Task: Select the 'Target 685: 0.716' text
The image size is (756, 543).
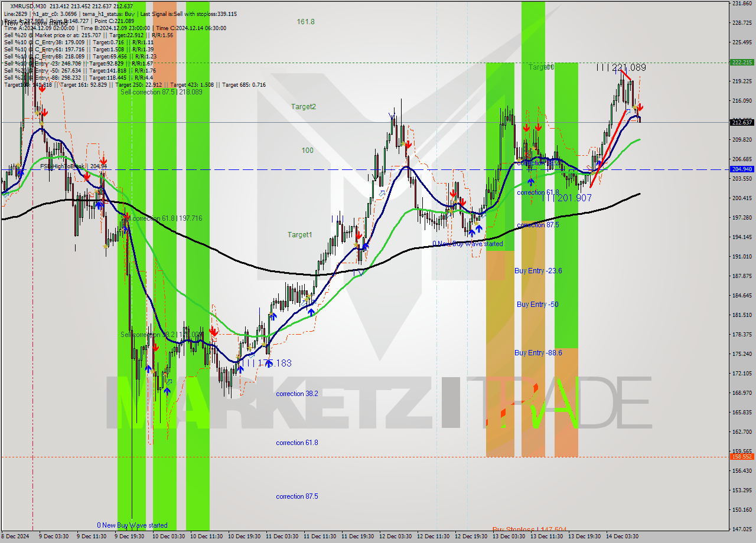Action: tap(244, 84)
